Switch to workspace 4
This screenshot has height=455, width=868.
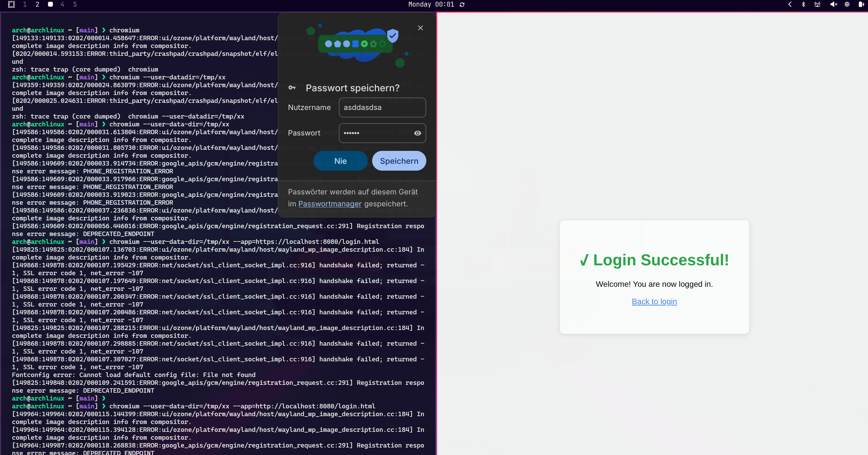(62, 4)
